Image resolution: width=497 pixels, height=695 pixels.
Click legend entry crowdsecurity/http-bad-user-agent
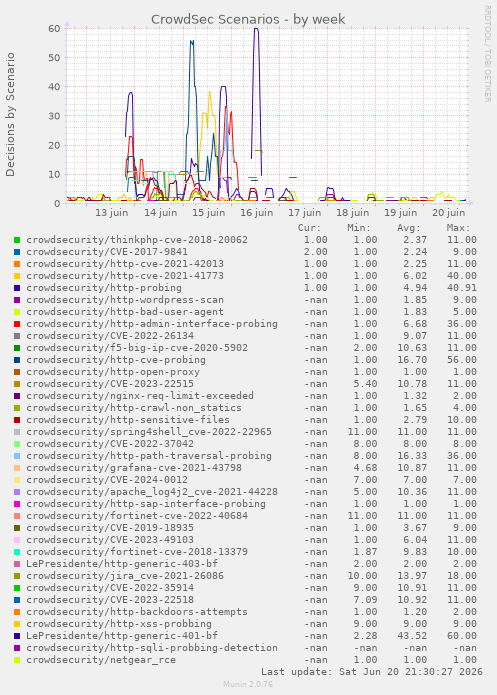tap(125, 312)
